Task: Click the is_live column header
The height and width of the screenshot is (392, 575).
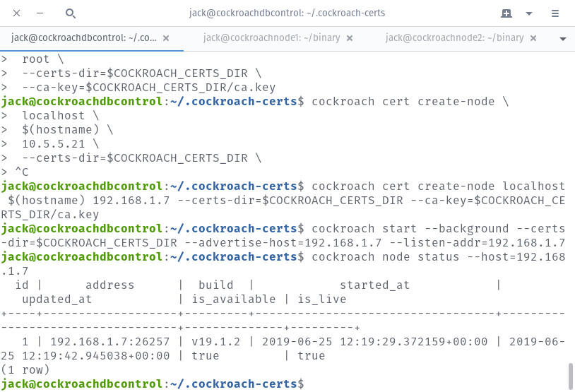Action: click(322, 299)
